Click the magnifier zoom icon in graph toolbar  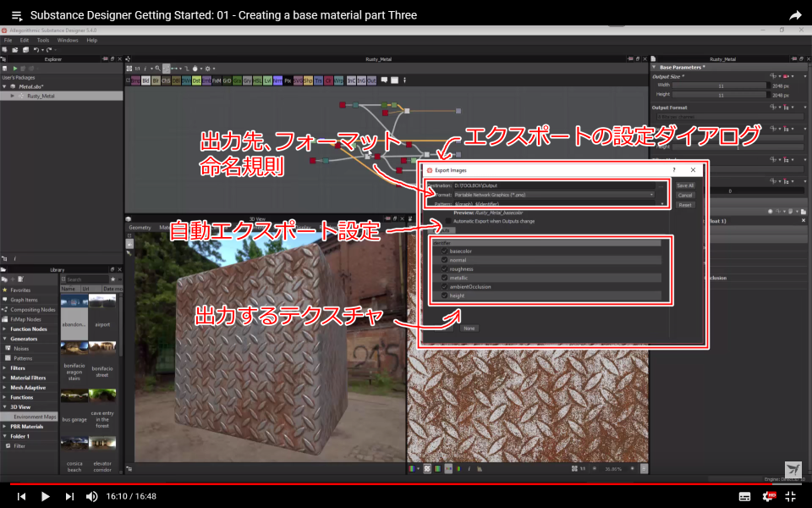tap(158, 68)
